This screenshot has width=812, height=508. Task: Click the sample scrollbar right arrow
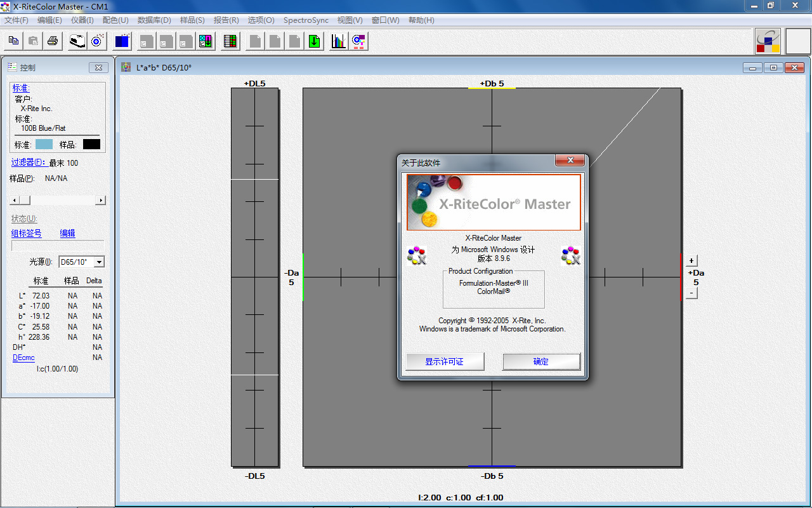pyautogui.click(x=100, y=200)
